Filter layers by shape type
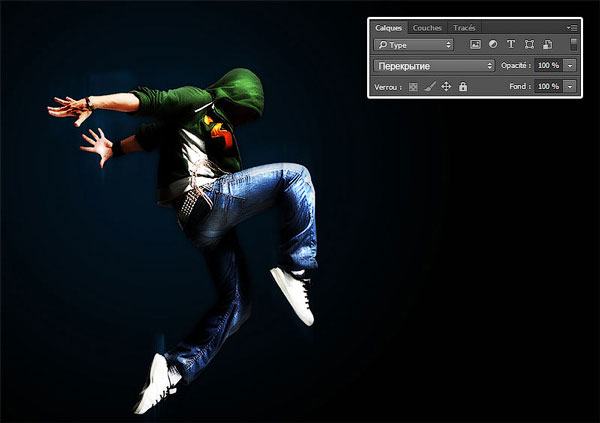The height and width of the screenshot is (423, 600). 528,45
